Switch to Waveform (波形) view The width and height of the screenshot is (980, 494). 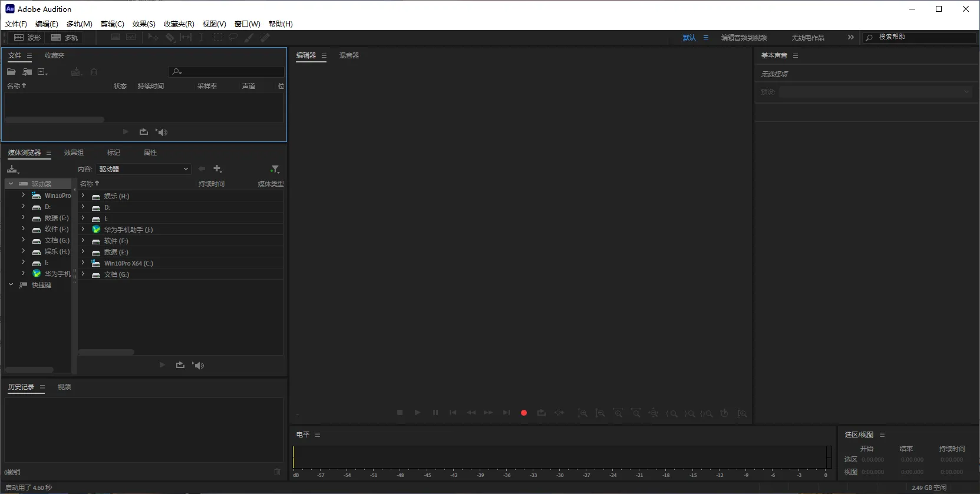[x=27, y=38]
